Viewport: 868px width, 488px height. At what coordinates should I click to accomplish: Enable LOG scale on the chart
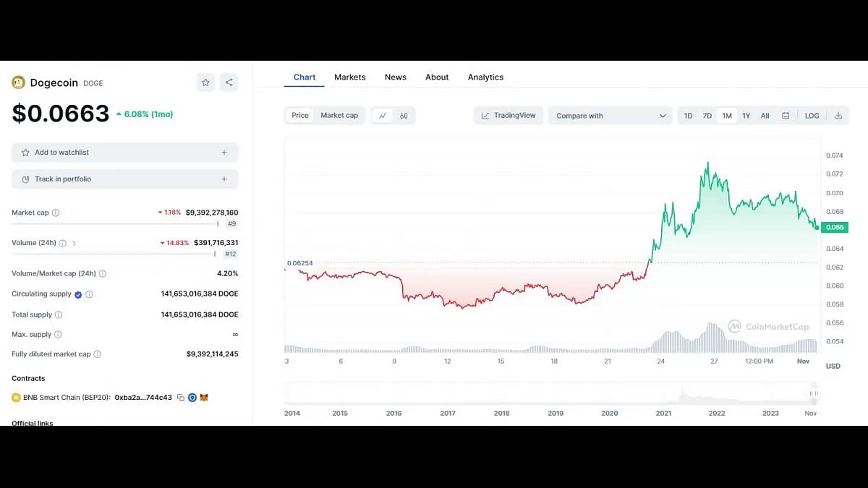(x=812, y=115)
